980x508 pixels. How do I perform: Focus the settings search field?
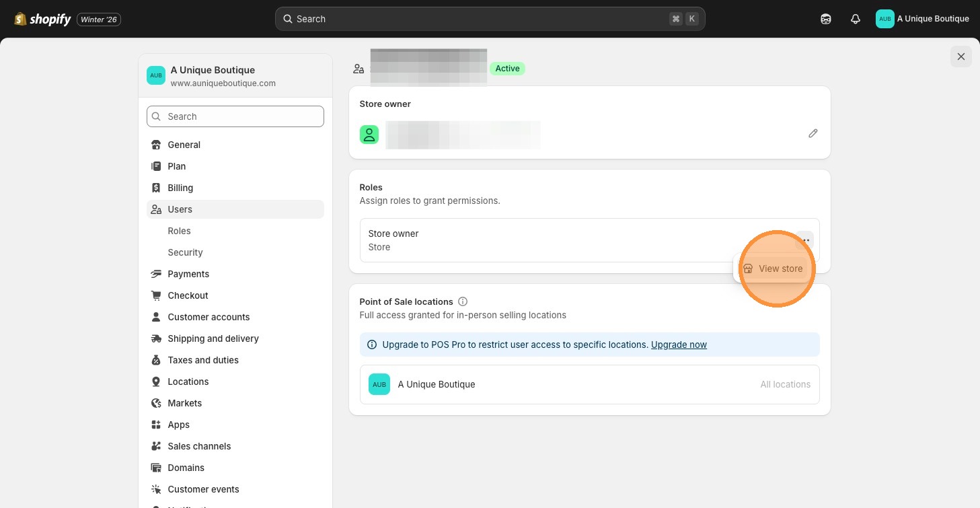(x=235, y=116)
